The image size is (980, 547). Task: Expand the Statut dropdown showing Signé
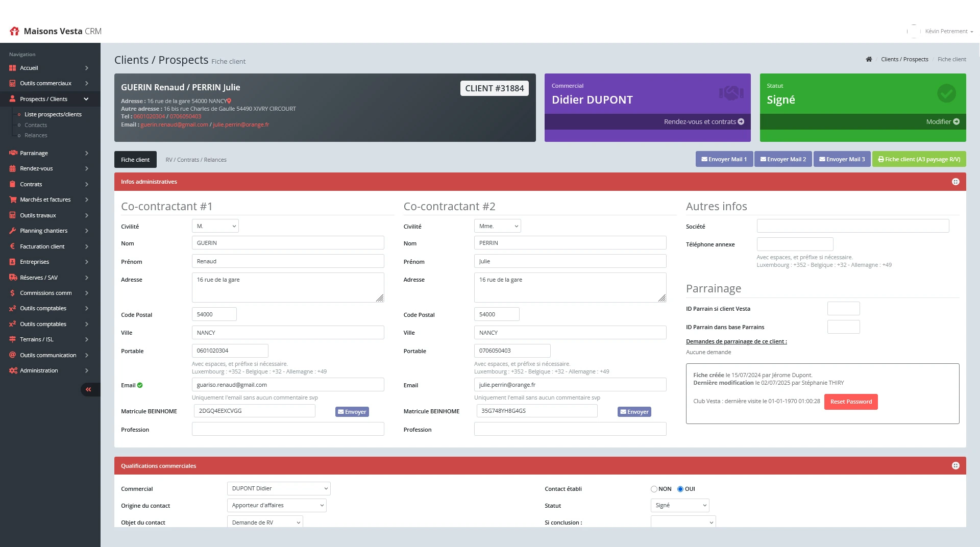(680, 506)
